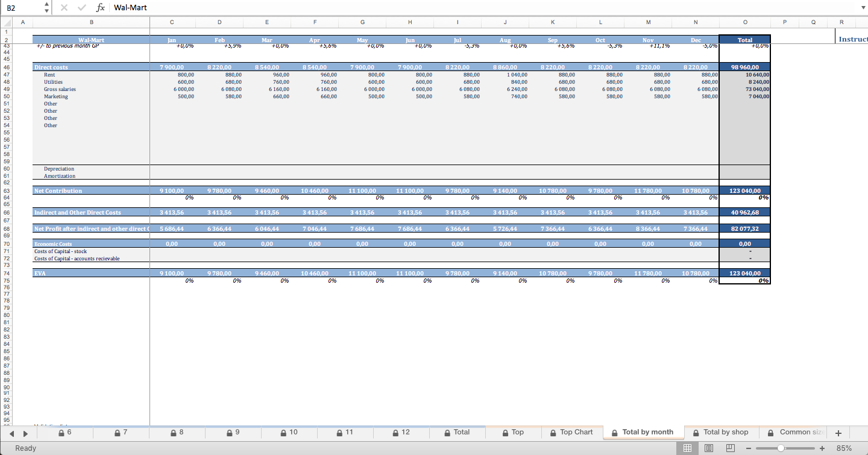Switch to sheet tab 11

click(345, 432)
